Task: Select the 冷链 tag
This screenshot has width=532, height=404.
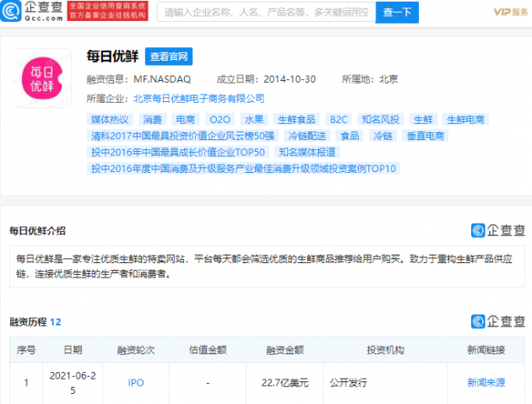Action: pos(383,136)
